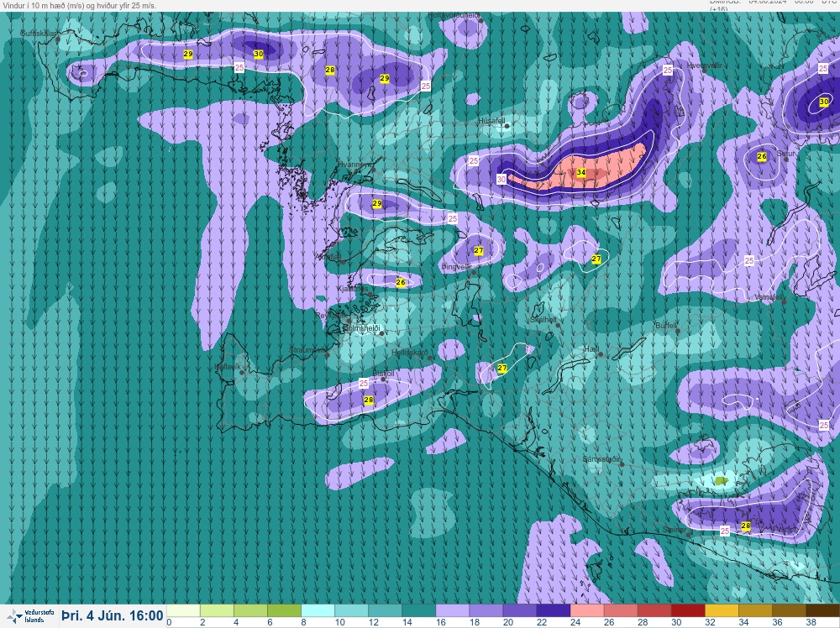Screen dimensions: 840x628
Task: Click the Hellisskarð station label
Action: tap(410, 353)
